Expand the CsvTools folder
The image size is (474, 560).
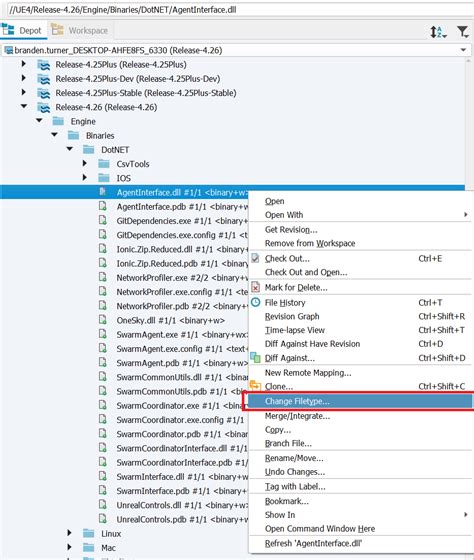(x=85, y=163)
